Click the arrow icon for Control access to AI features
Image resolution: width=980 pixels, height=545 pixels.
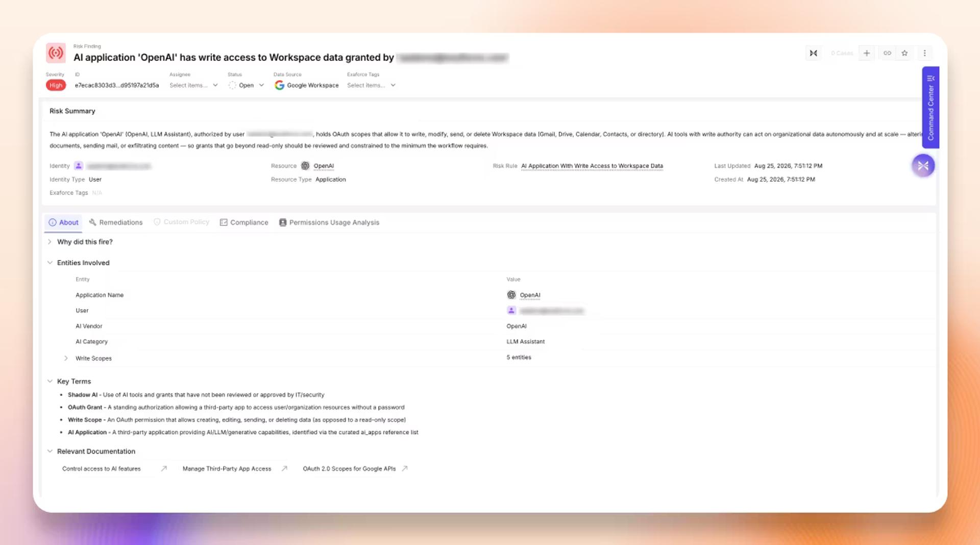(164, 468)
